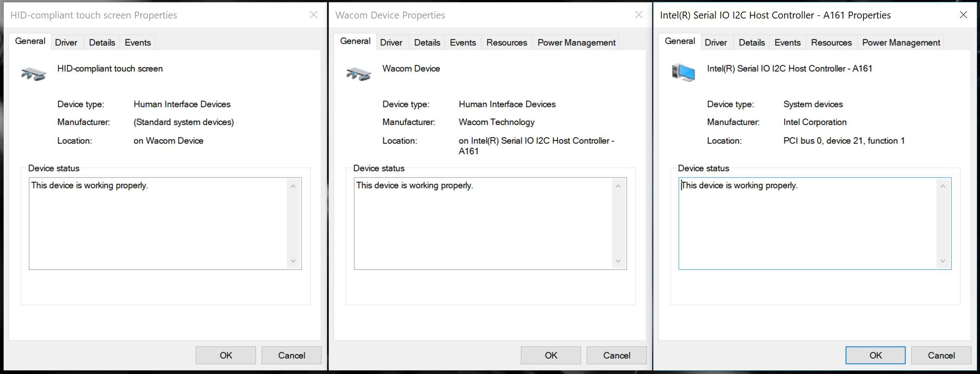The height and width of the screenshot is (374, 980).
Task: Click Cancel in Wacom Device Properties
Action: (x=617, y=355)
